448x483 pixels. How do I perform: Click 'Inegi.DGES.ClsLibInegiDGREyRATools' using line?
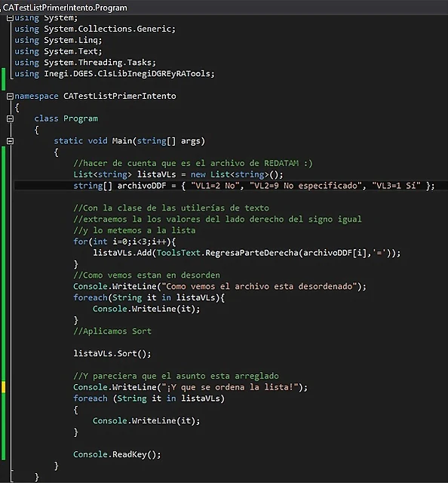pyautogui.click(x=114, y=74)
